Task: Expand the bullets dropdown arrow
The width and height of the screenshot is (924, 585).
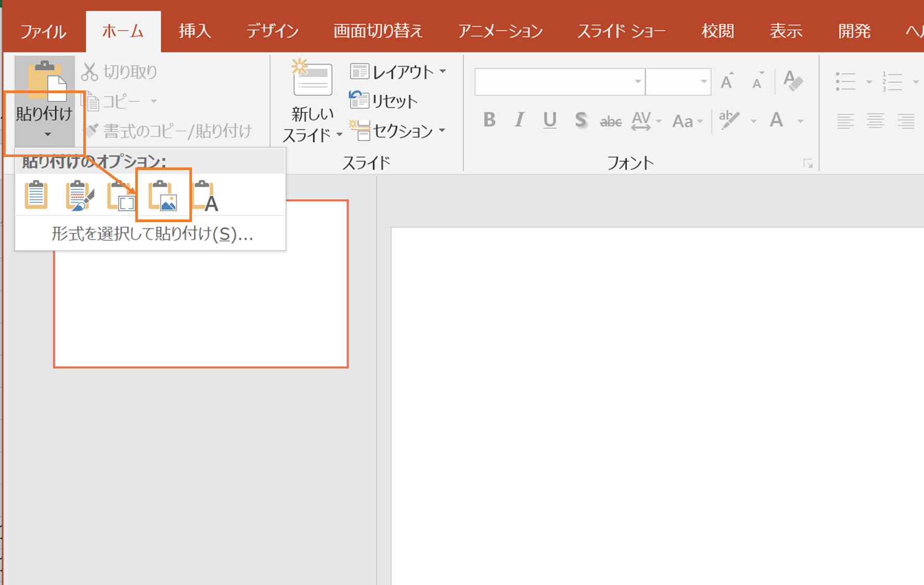Action: [x=868, y=82]
